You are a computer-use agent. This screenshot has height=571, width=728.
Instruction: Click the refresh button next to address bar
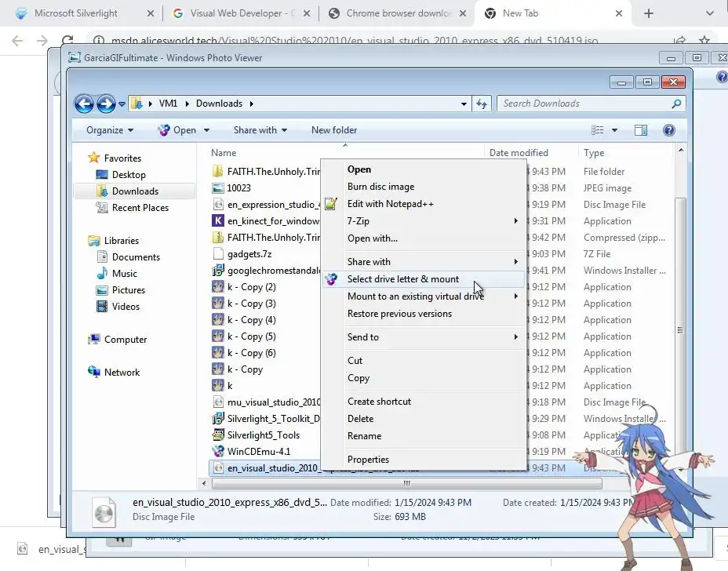pos(482,104)
